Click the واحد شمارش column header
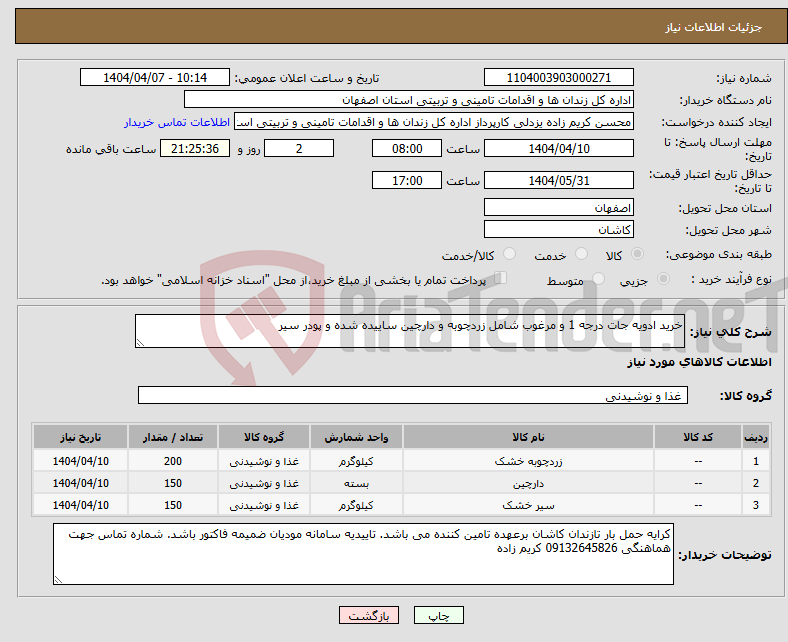Screen dimensions: 788x642 pos(356,437)
